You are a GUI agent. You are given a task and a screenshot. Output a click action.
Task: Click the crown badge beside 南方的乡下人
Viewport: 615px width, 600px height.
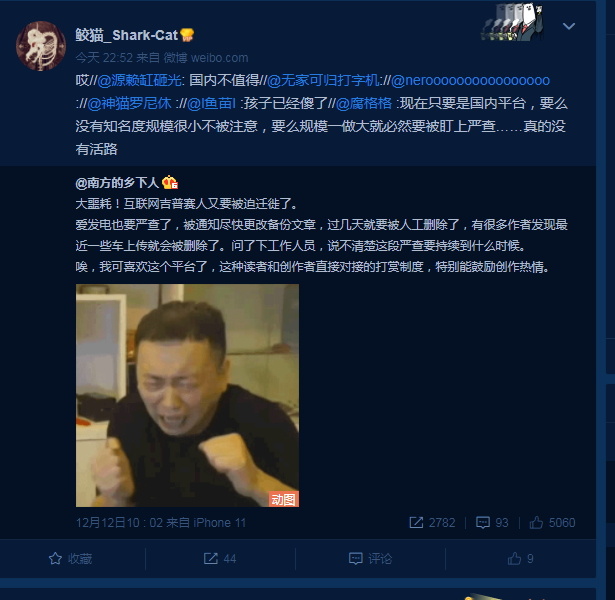coord(170,182)
